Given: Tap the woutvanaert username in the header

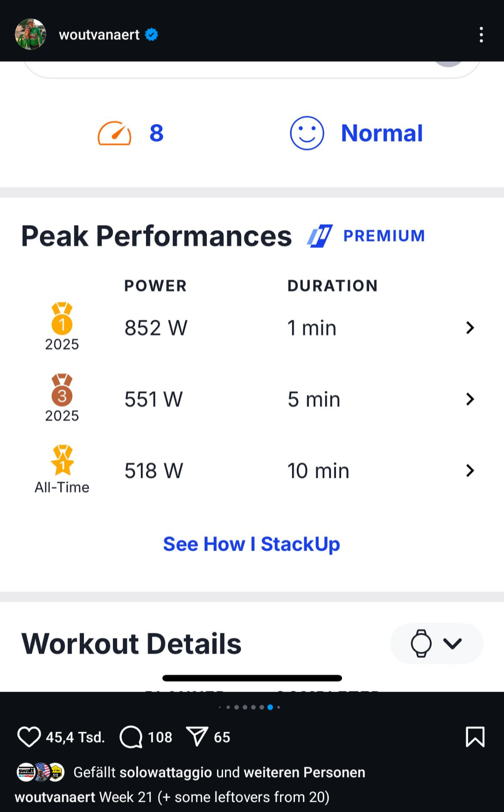Looking at the screenshot, I should pyautogui.click(x=99, y=35).
